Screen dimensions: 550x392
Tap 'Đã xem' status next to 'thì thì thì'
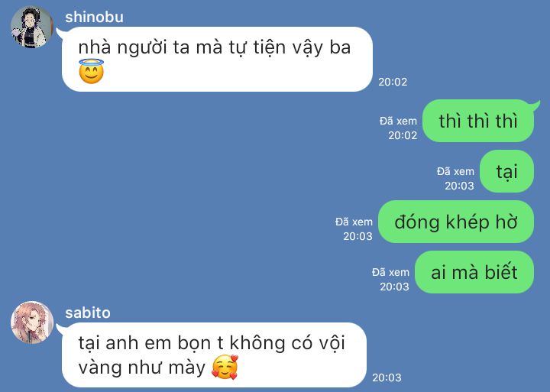(x=398, y=121)
